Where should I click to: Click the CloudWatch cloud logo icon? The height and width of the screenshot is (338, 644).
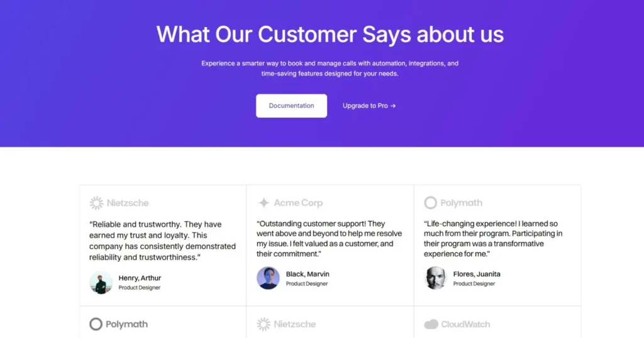click(x=431, y=324)
